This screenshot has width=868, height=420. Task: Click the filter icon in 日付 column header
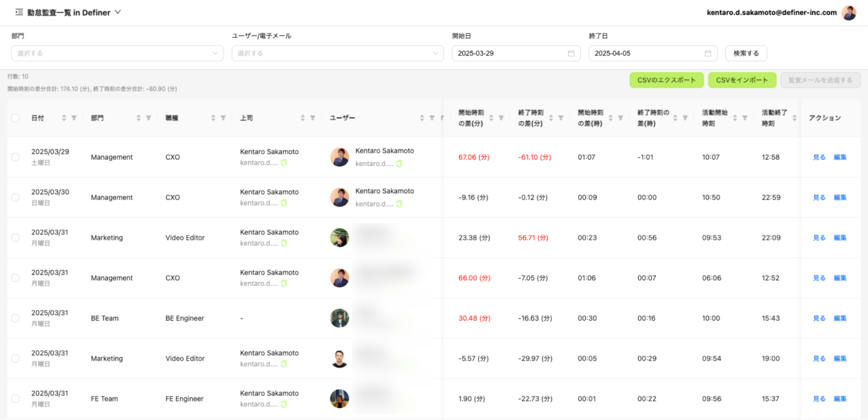pos(74,118)
